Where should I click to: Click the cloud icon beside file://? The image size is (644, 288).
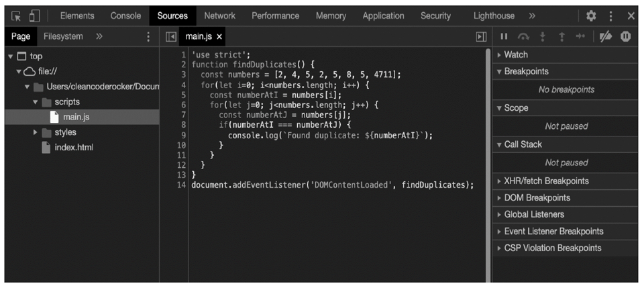(x=29, y=72)
